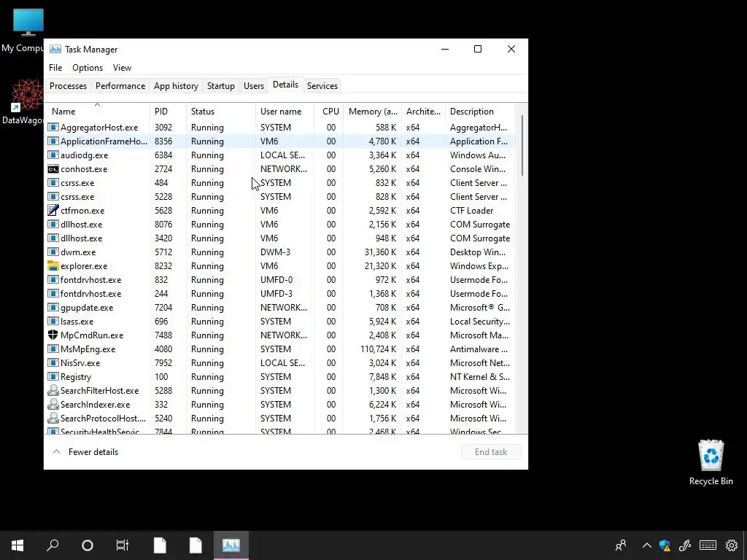The height and width of the screenshot is (560, 747).
Task: Click the CTF Loader description
Action: tap(472, 211)
